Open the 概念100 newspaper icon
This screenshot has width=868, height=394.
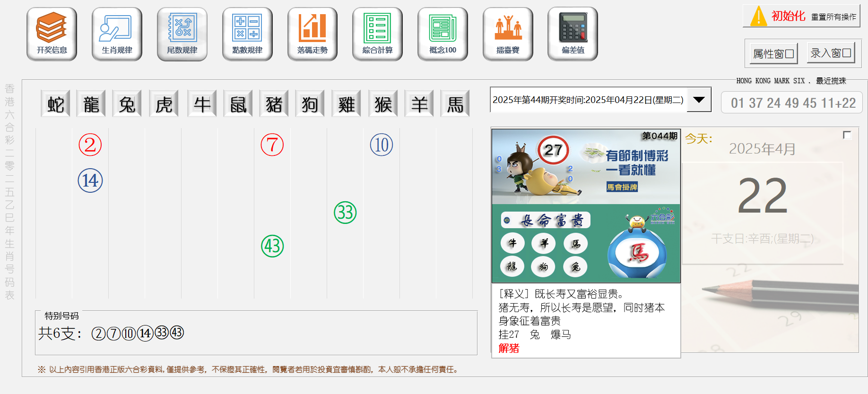coord(443,34)
